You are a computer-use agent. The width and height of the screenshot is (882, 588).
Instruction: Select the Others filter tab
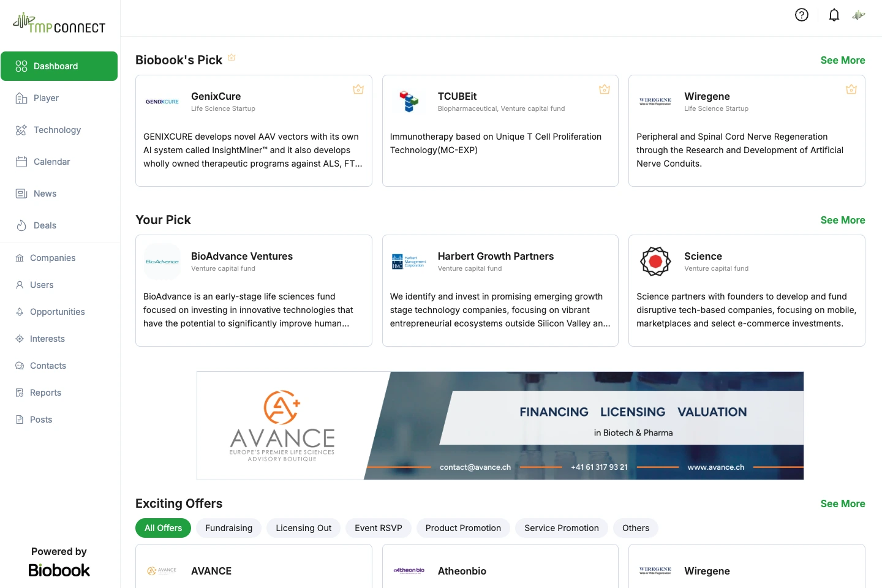point(636,528)
